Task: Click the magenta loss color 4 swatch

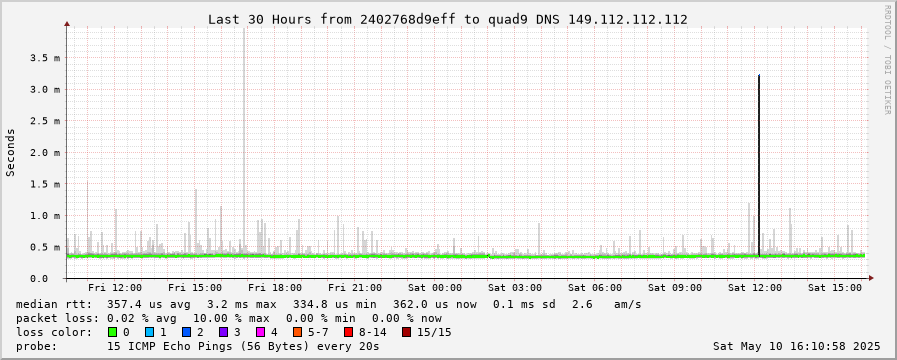Action: pos(260,332)
